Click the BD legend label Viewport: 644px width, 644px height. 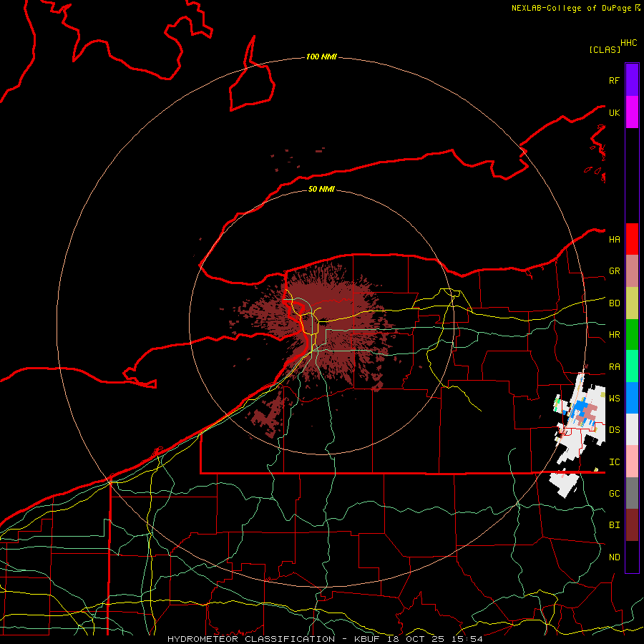[x=614, y=303]
